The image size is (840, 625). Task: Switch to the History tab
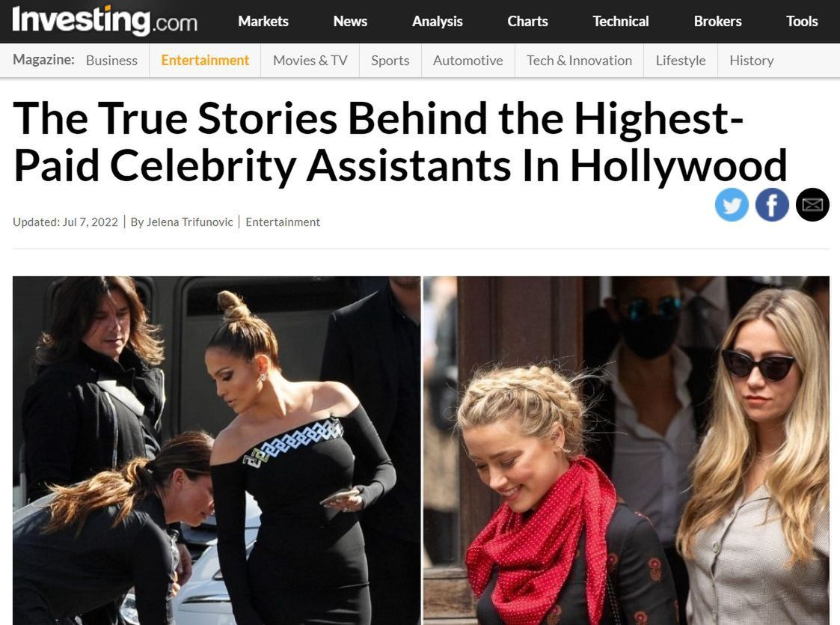coord(752,61)
